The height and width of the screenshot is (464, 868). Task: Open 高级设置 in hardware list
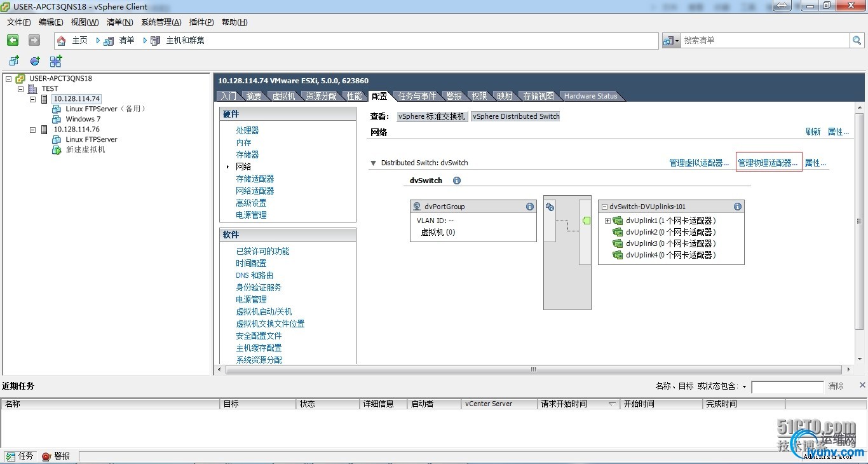(x=251, y=203)
